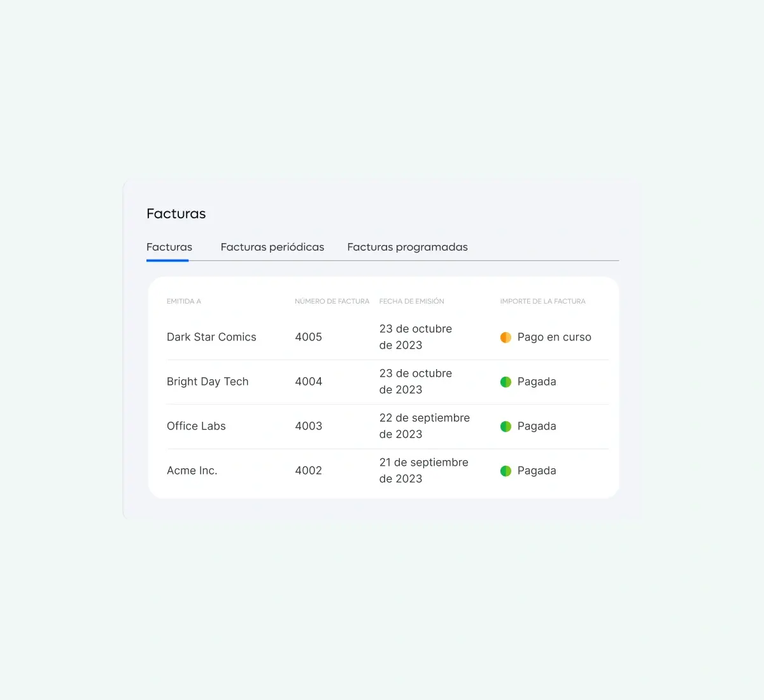Click the date 22 de septiembre de 2023
764x700 pixels.
click(x=425, y=426)
